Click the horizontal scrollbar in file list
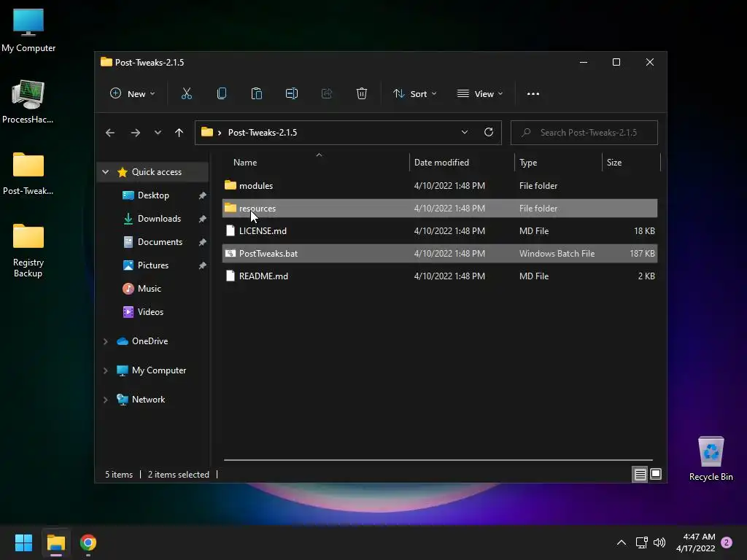This screenshot has width=747, height=560. coord(438,460)
